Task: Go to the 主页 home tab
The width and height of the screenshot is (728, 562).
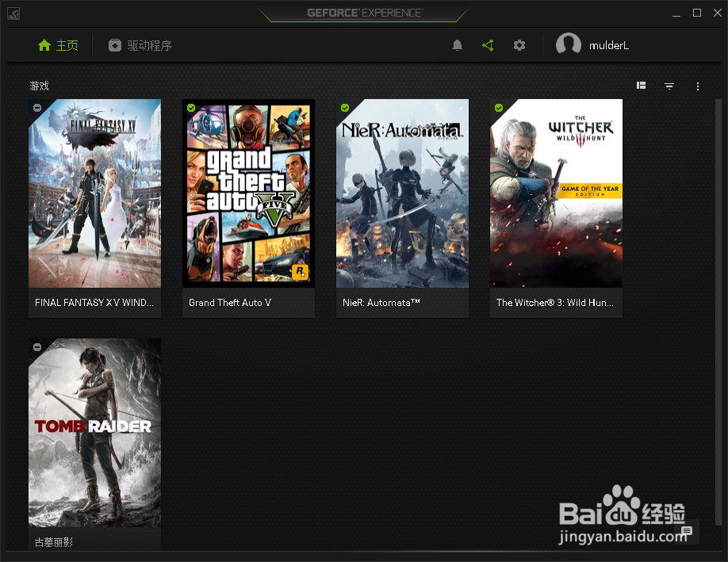Action: click(58, 45)
